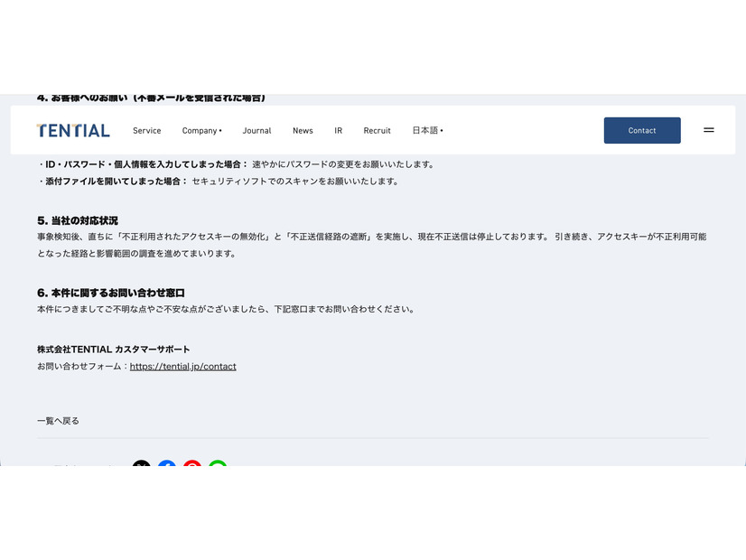Click the TENTIAL logo
This screenshot has height=560, width=746.
tap(73, 130)
